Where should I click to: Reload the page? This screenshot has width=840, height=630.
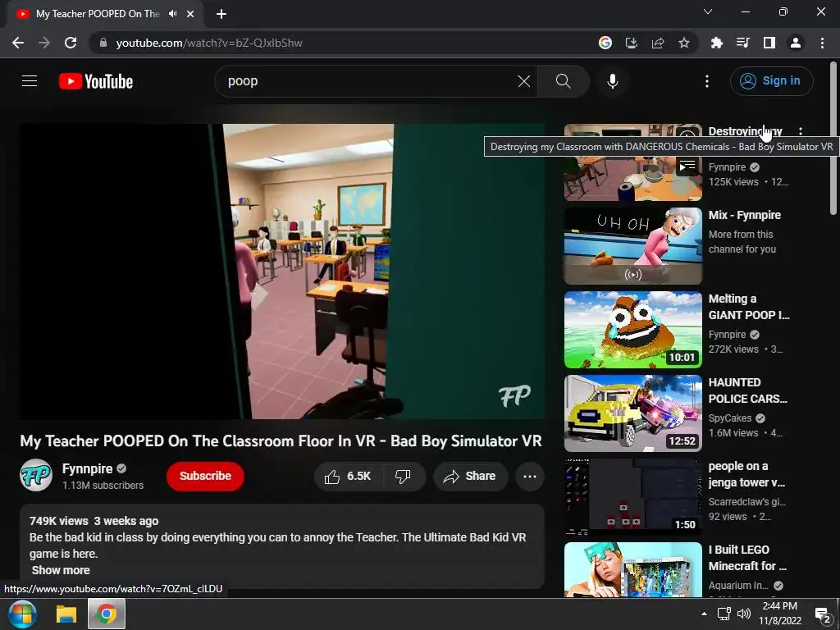71,43
